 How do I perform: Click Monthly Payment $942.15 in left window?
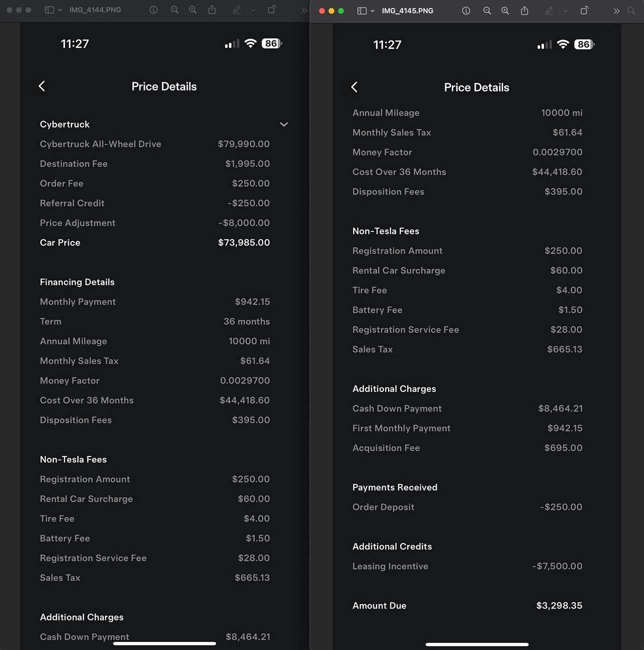pos(155,301)
